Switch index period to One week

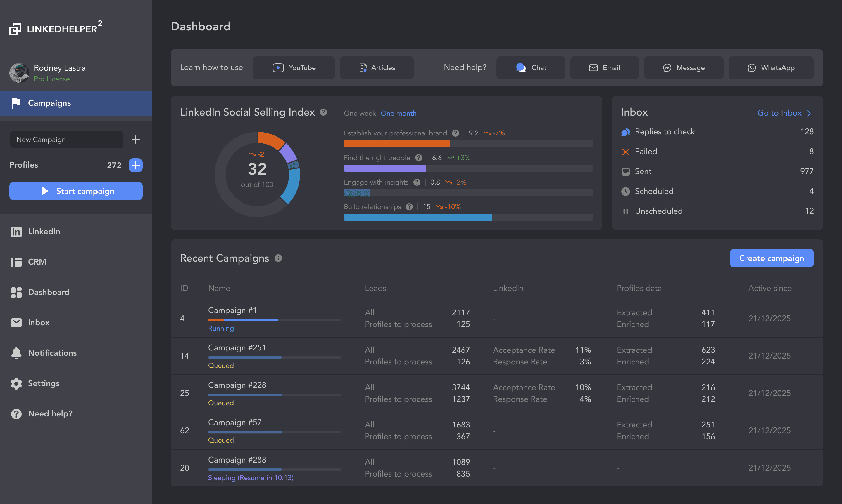(359, 113)
